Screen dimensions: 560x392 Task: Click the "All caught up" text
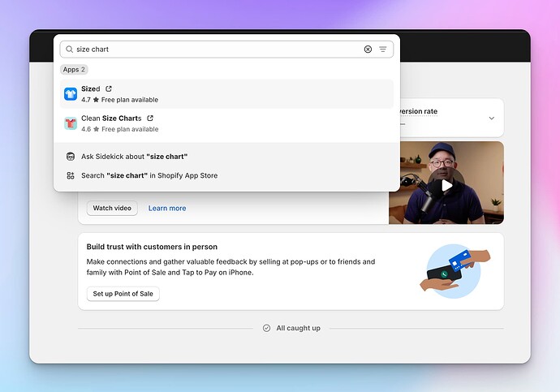pyautogui.click(x=298, y=328)
